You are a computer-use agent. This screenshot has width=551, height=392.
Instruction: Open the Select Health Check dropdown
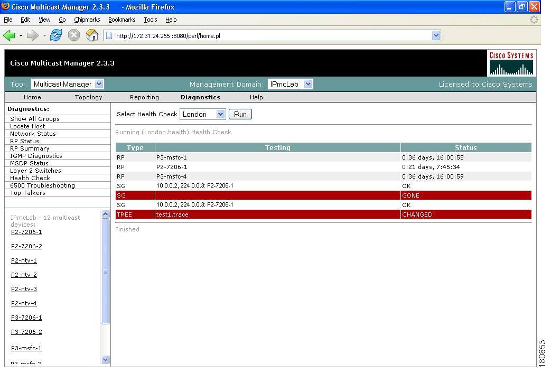coord(202,114)
